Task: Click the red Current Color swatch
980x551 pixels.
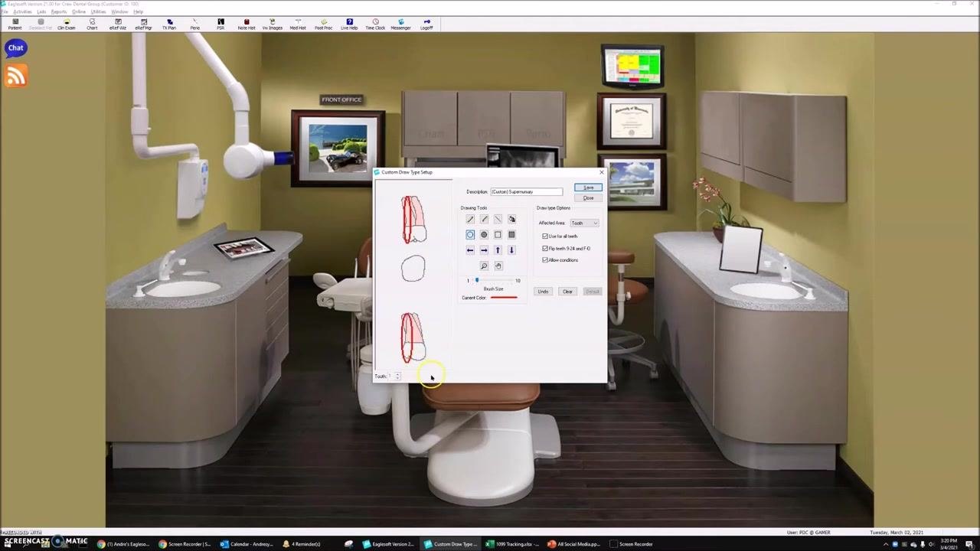Action: click(504, 298)
